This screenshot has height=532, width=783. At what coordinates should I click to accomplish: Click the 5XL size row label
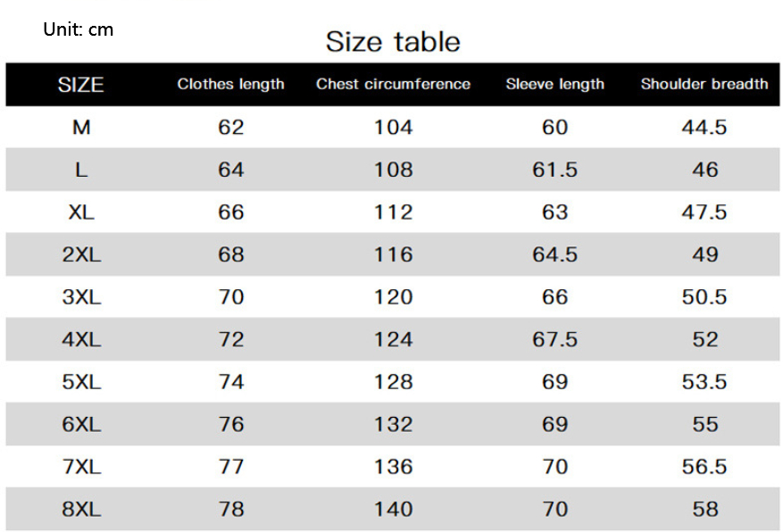tap(81, 382)
